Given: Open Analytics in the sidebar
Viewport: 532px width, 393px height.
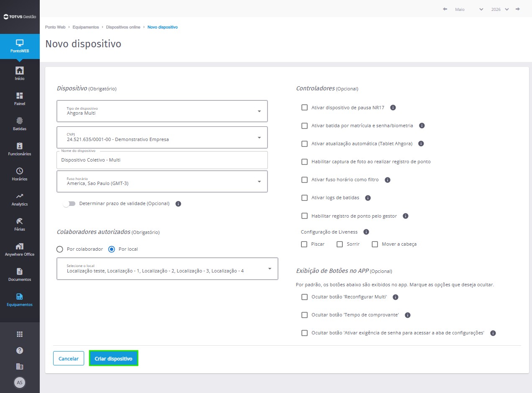Looking at the screenshot, I should [20, 199].
